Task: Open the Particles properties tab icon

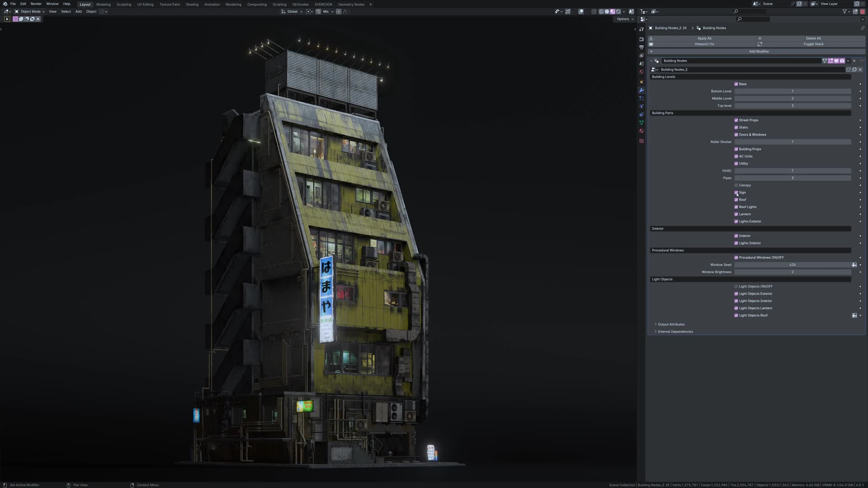Action: [641, 99]
